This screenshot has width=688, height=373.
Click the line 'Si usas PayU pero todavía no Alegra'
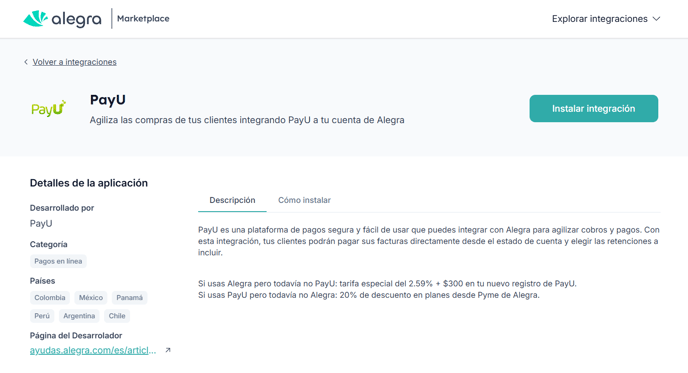(369, 295)
